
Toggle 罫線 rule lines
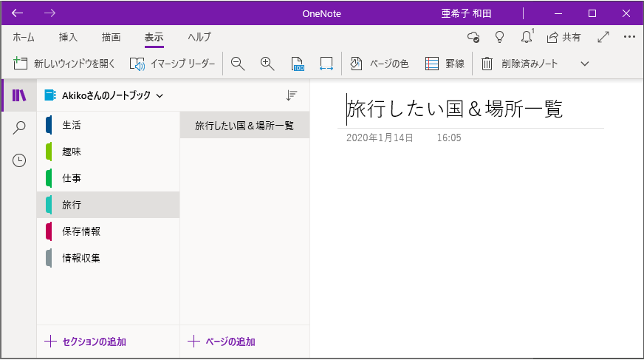[x=445, y=64]
